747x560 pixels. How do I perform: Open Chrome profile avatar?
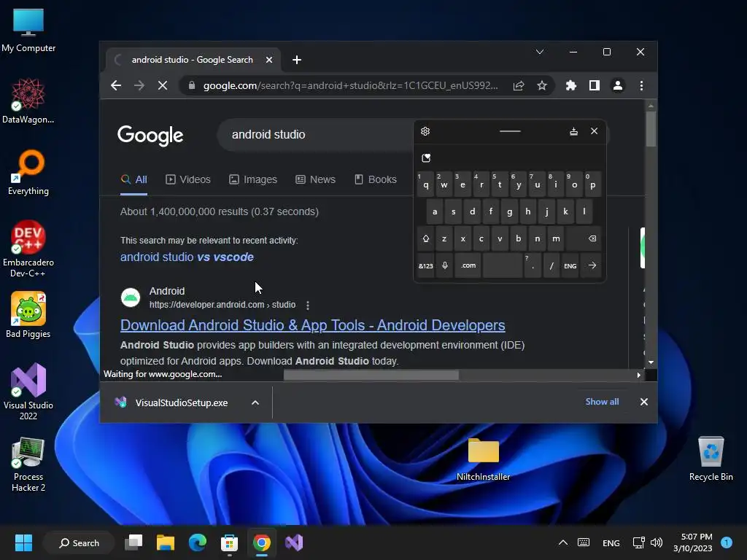[617, 86]
